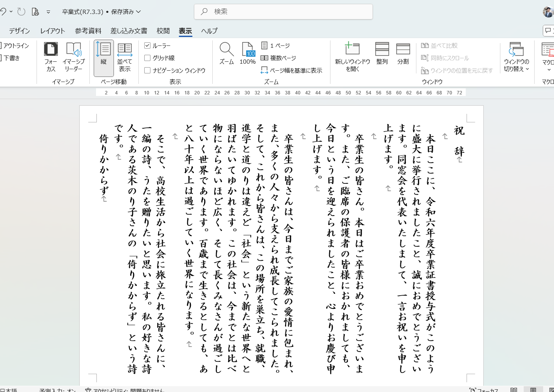Launch Immersive Reader (イマーシブ リーダー)
This screenshot has width=554, height=392.
coord(73,57)
